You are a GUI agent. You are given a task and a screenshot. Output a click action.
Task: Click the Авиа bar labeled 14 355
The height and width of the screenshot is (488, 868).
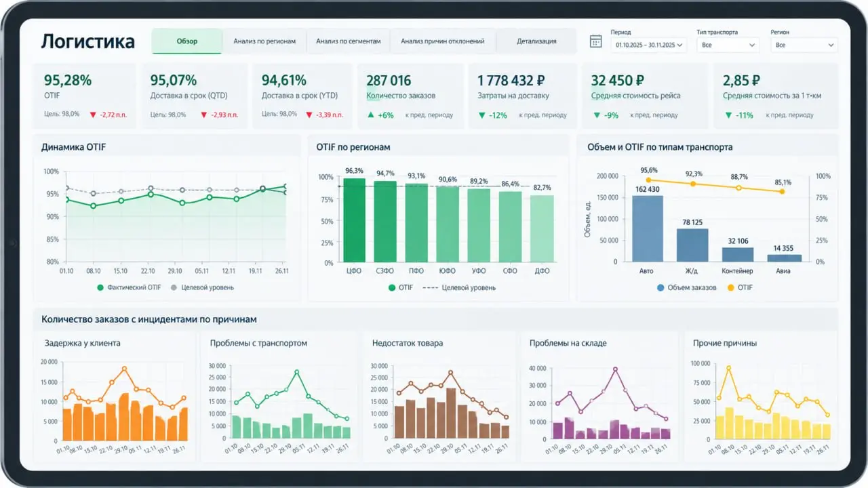[784, 258]
